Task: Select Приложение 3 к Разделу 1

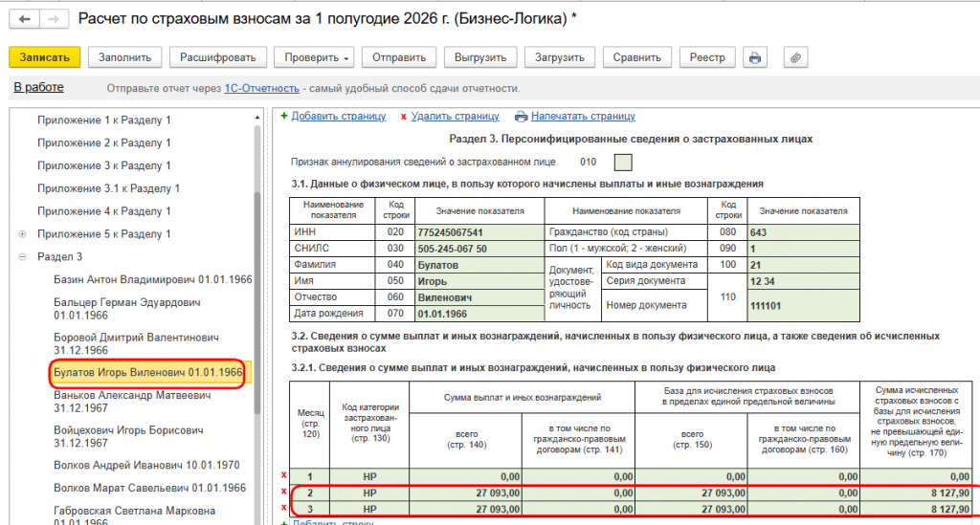Action: (103, 165)
